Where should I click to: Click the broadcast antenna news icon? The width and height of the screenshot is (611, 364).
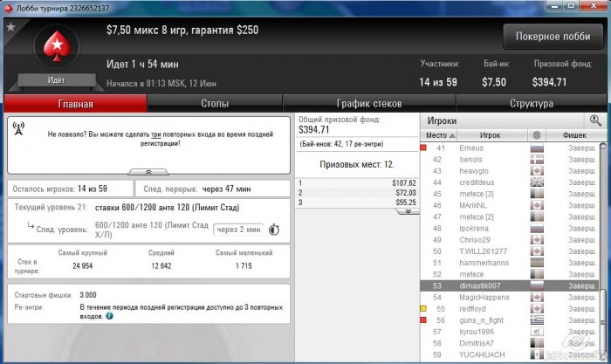point(18,128)
